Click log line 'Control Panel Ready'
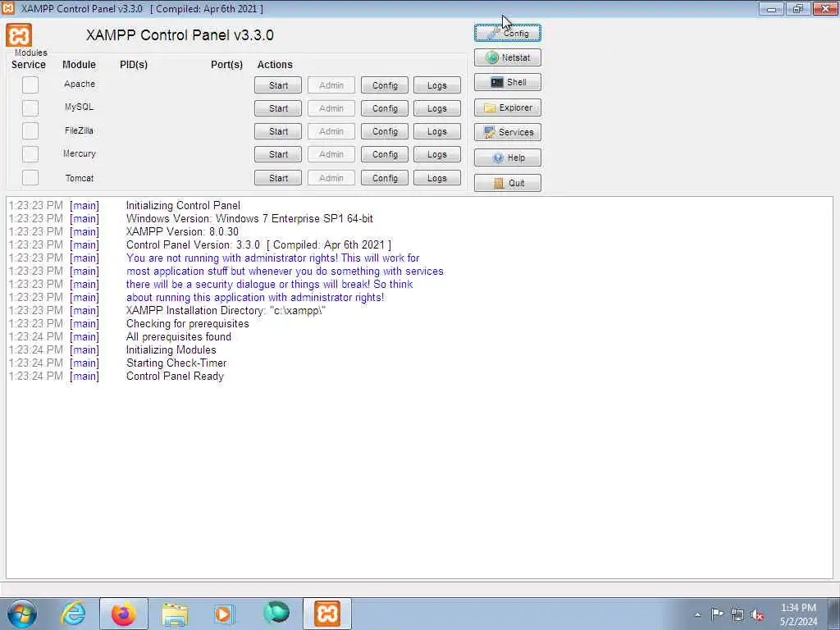Image resolution: width=840 pixels, height=630 pixels. coord(175,376)
